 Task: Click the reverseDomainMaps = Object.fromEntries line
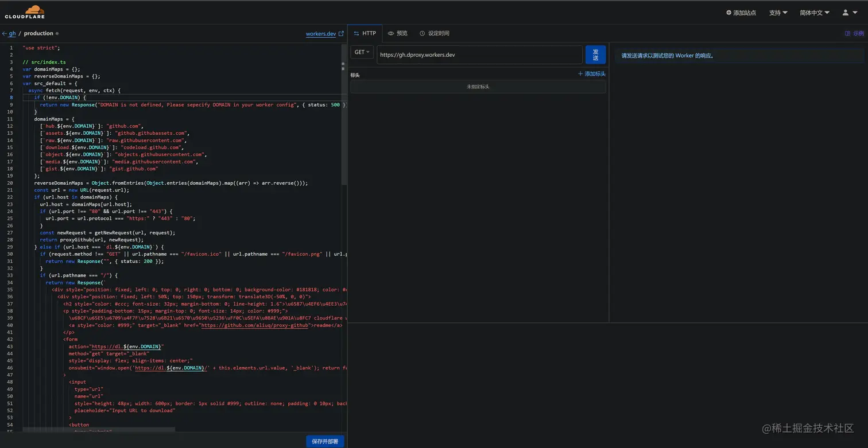(171, 183)
